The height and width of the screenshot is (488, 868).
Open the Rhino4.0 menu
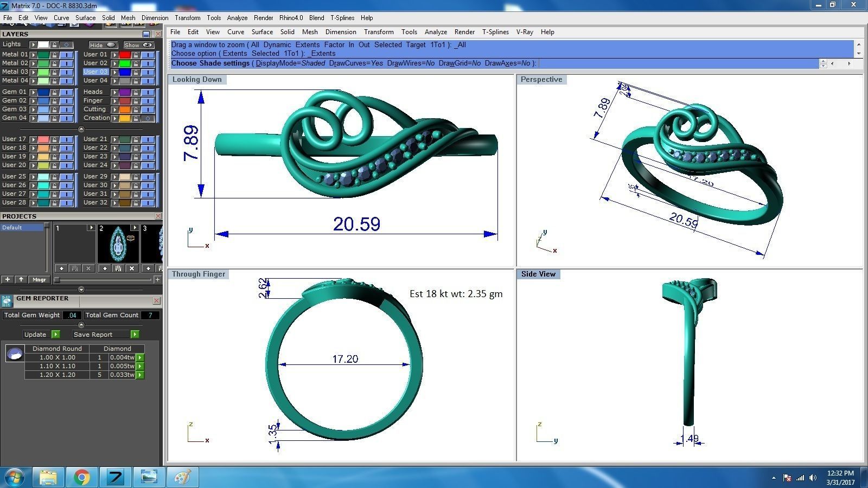[x=291, y=18]
